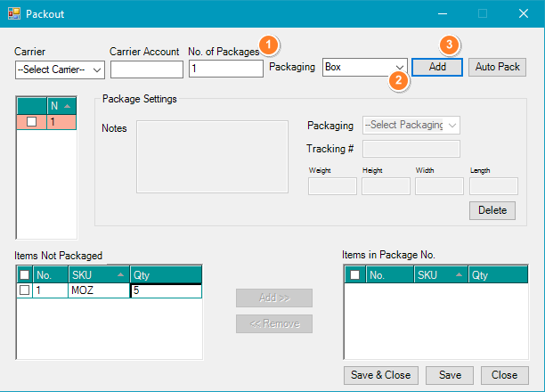Click the No. of Packages field
This screenshot has width=545, height=392.
(225, 69)
